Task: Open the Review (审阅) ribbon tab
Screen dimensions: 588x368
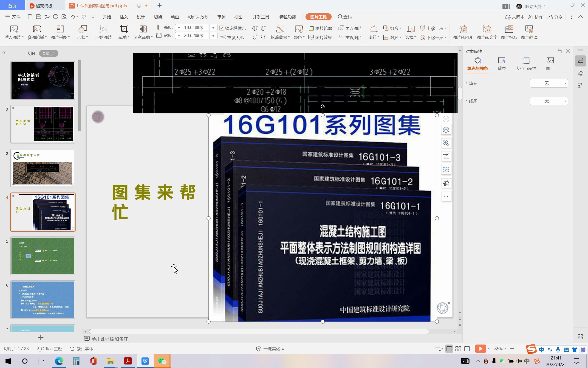Action: pos(221,17)
